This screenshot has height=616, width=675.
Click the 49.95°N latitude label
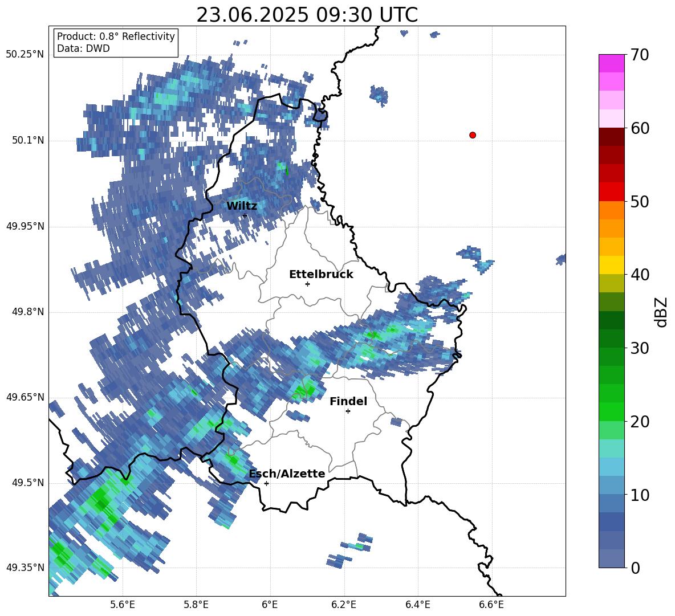[x=25, y=226]
